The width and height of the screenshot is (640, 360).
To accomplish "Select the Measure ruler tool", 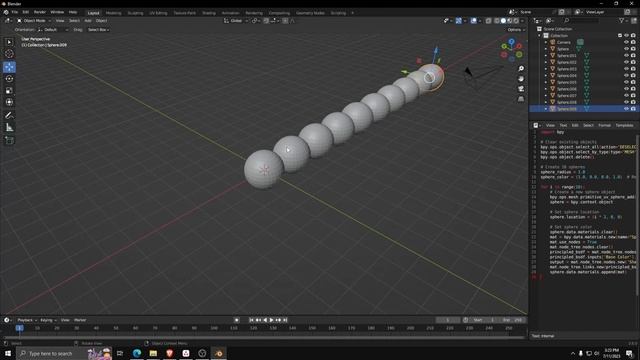I will (9, 128).
